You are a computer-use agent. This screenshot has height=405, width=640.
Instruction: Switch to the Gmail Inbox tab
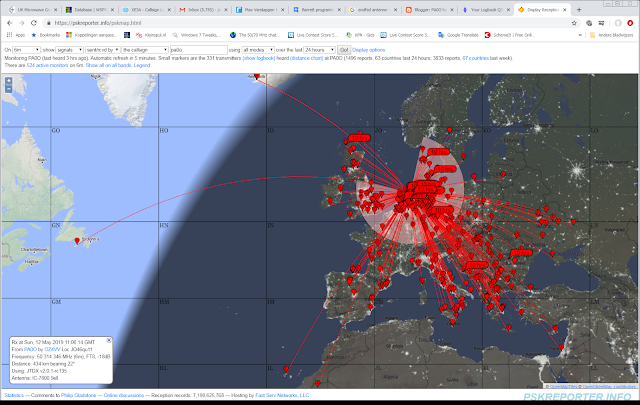point(203,10)
